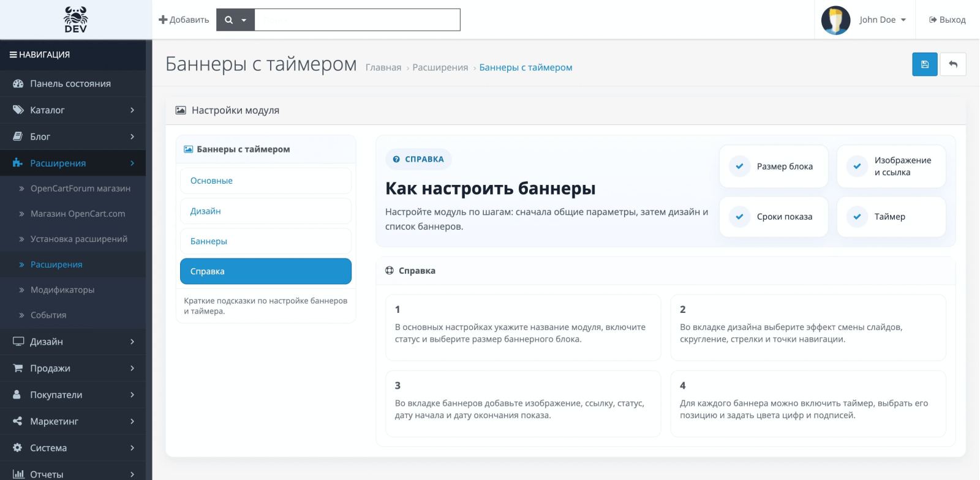Click the magnifier search icon

[x=228, y=20]
